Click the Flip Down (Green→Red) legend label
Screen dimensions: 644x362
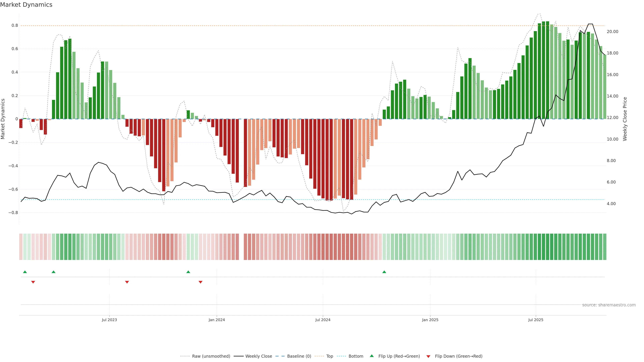(x=459, y=356)
